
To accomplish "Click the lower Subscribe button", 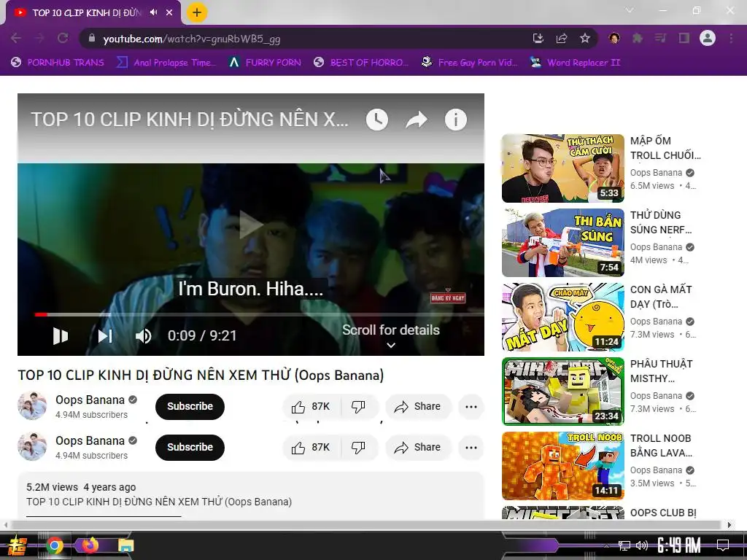I will (x=190, y=447).
